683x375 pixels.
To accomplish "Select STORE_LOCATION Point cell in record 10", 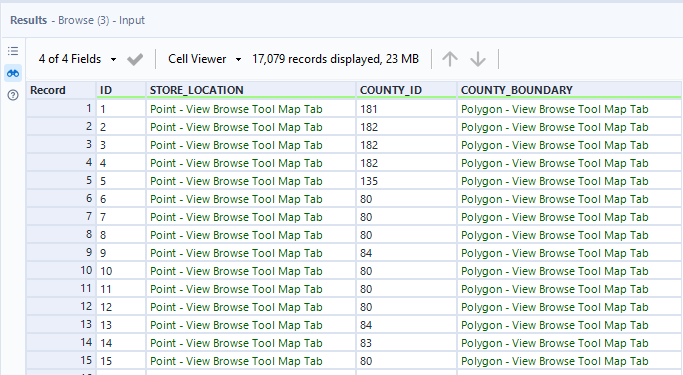I will click(251, 271).
